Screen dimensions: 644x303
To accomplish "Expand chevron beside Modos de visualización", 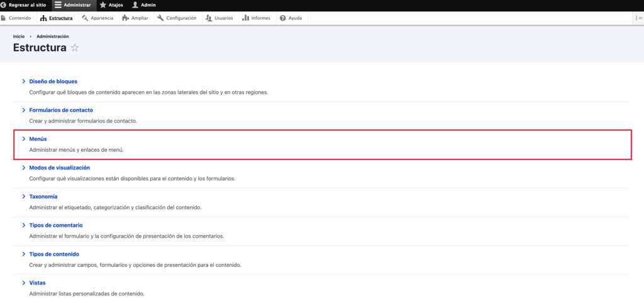I will coord(24,168).
